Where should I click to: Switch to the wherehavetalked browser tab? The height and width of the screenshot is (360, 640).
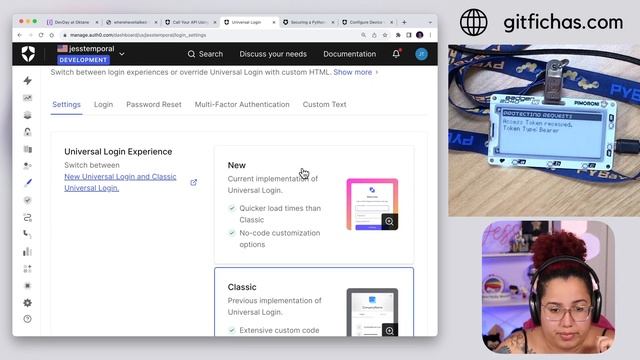pyautogui.click(x=131, y=22)
